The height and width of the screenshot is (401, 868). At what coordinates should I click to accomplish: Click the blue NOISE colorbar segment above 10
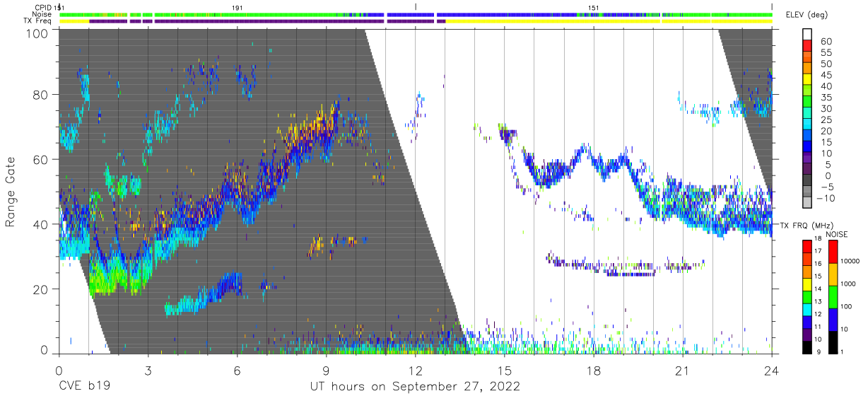coord(833,319)
